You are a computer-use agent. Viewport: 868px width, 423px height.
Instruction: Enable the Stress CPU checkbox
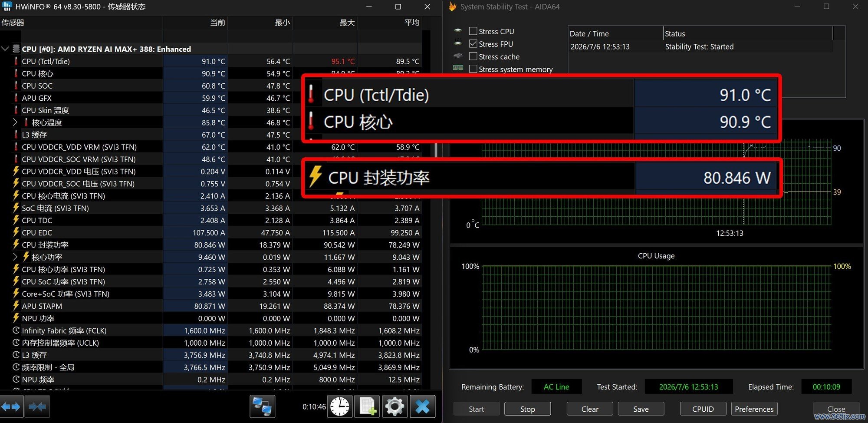[473, 31]
